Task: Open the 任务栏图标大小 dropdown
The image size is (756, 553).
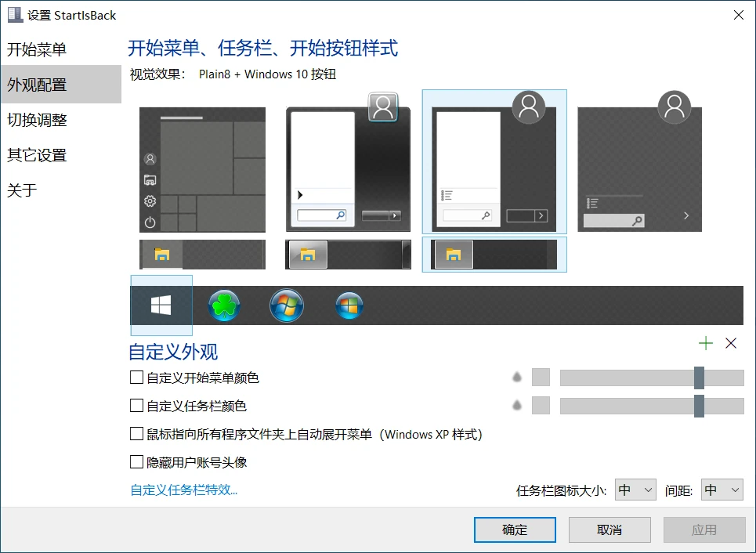Action: (x=635, y=490)
